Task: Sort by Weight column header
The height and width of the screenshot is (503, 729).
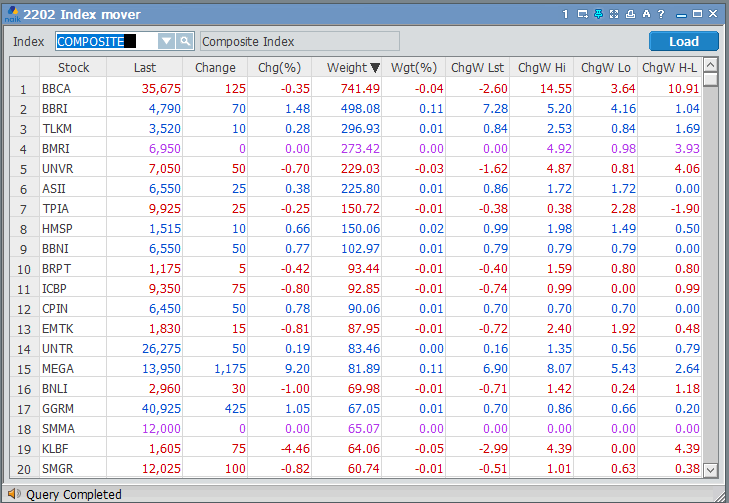Action: point(347,68)
